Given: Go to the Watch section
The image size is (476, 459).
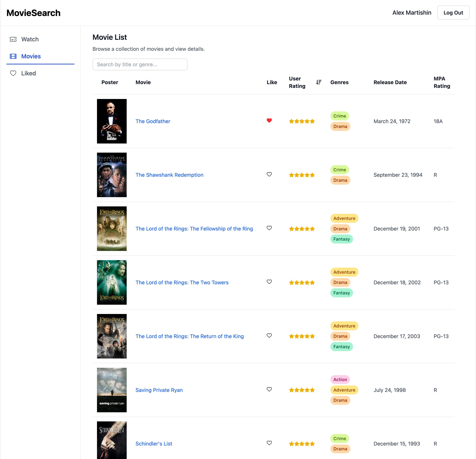Looking at the screenshot, I should tap(40, 39).
